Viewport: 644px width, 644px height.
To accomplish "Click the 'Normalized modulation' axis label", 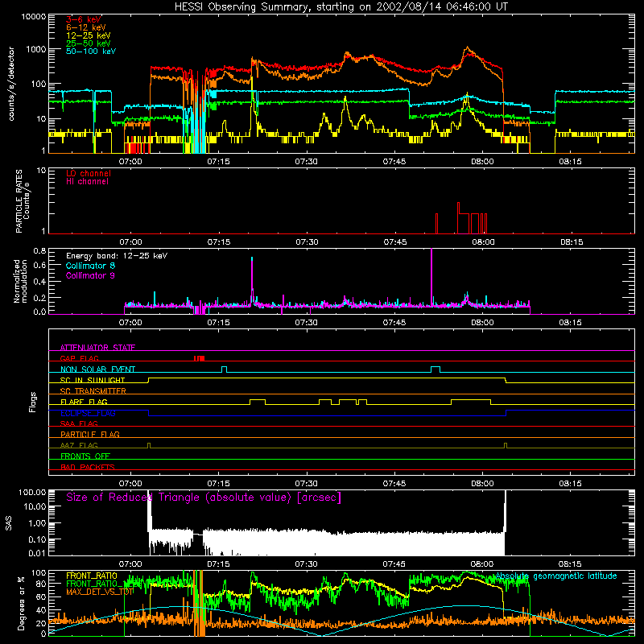I will point(20,281).
